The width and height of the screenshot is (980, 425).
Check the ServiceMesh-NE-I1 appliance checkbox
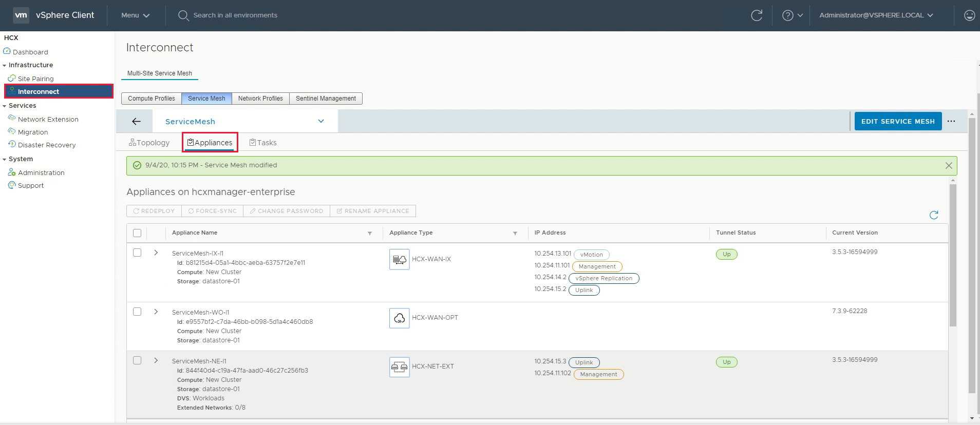[x=137, y=360]
